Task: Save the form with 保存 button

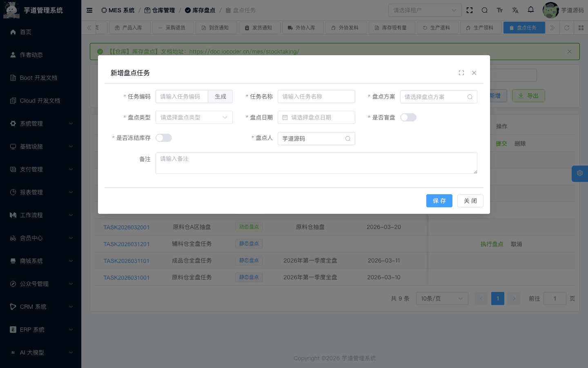Action: click(439, 201)
